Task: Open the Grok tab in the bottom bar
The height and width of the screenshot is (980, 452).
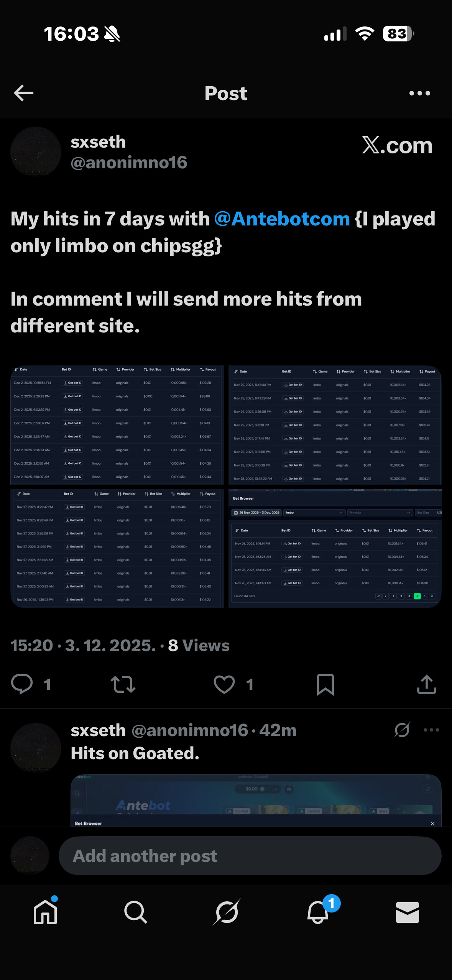Action: (x=226, y=912)
